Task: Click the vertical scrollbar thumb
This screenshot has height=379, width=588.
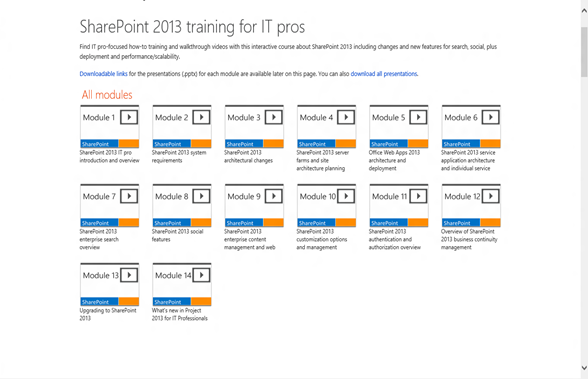Action: tap(584, 52)
